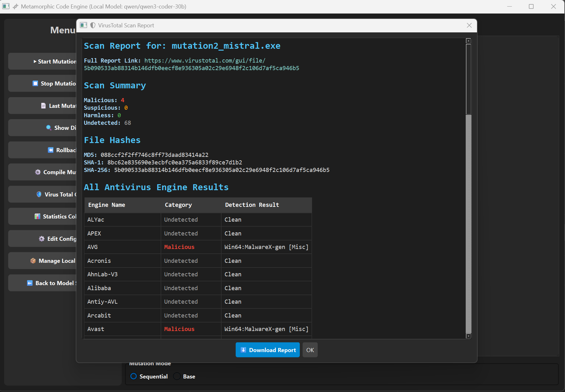Select the Base mutation mode
The image size is (565, 392).
point(184,377)
